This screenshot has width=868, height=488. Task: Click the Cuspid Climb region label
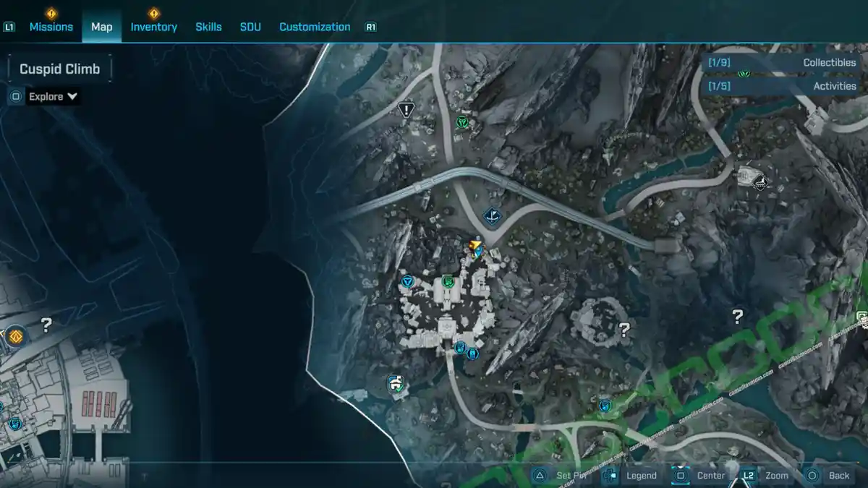(60, 69)
